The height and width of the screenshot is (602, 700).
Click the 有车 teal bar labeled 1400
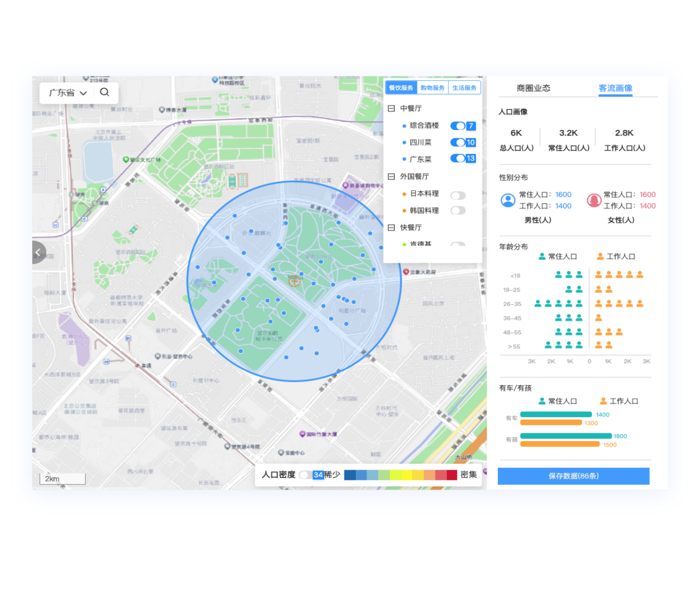556,414
